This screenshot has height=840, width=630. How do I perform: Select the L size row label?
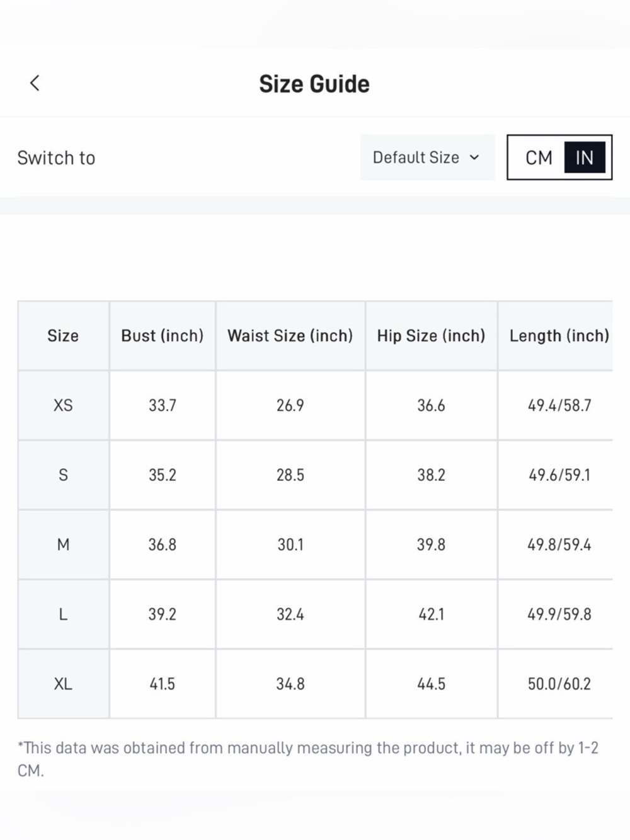click(63, 614)
